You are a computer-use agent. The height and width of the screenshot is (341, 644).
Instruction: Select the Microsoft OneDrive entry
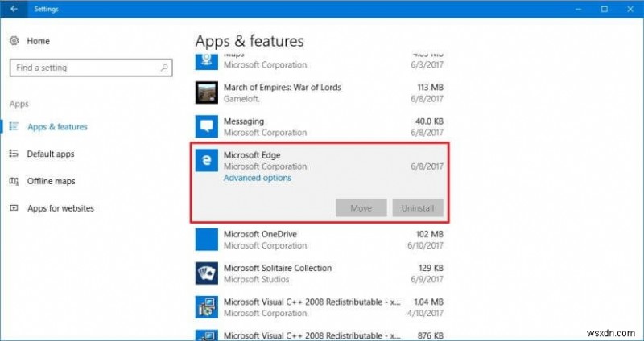click(260, 234)
